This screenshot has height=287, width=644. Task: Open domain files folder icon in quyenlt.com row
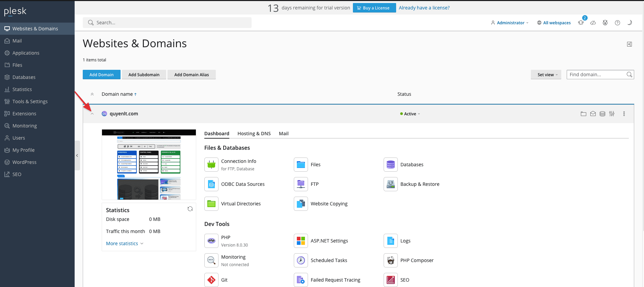coord(584,114)
